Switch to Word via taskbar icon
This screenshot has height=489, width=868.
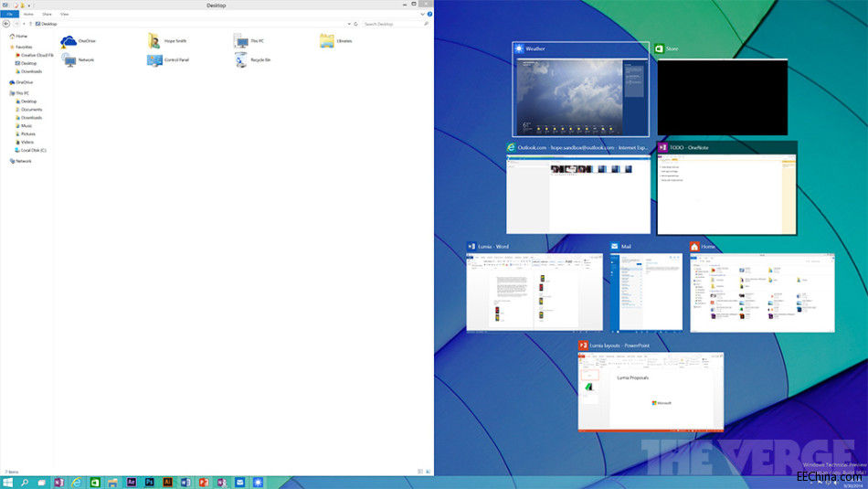185,483
